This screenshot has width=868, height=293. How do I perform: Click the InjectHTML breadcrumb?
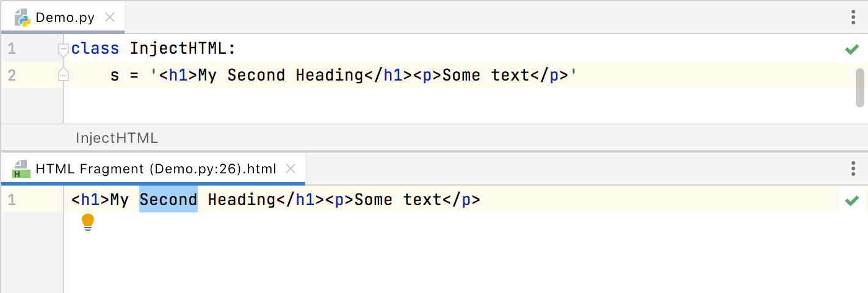click(117, 138)
